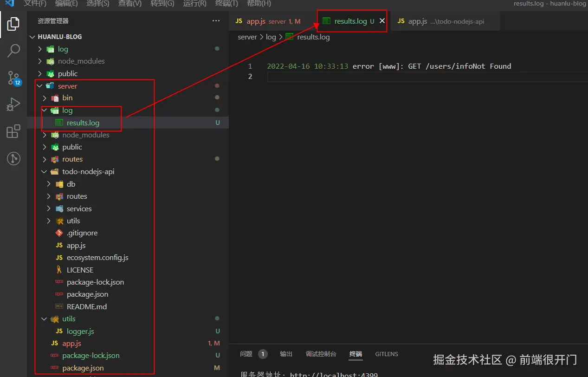This screenshot has height=377, width=588.
Task: Expand the utils folder under todo-nodejs-api
Action: 49,221
